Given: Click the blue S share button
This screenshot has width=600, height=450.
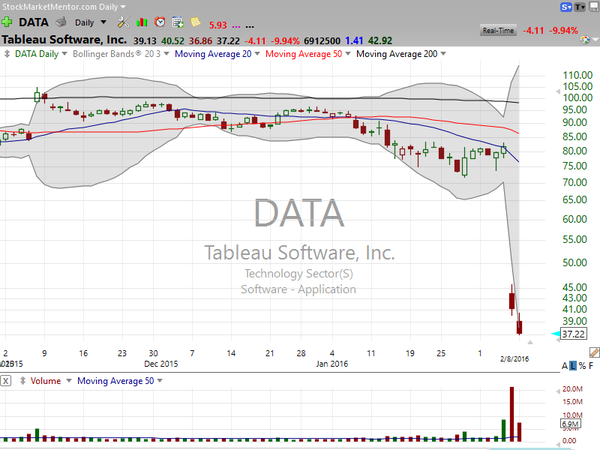Looking at the screenshot, I should (x=566, y=6).
